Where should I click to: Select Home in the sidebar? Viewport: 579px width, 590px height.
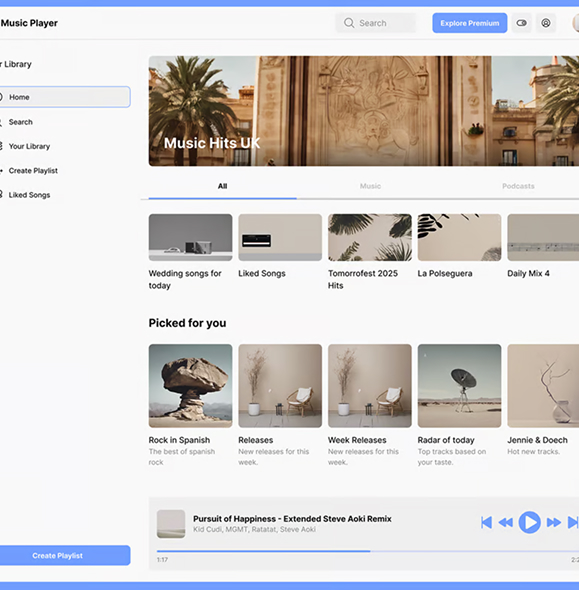pos(65,97)
